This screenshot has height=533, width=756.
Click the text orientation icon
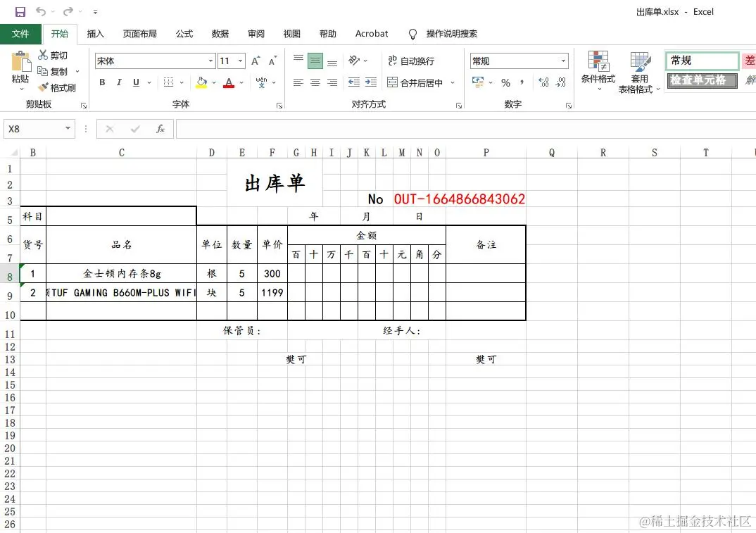pyautogui.click(x=354, y=61)
